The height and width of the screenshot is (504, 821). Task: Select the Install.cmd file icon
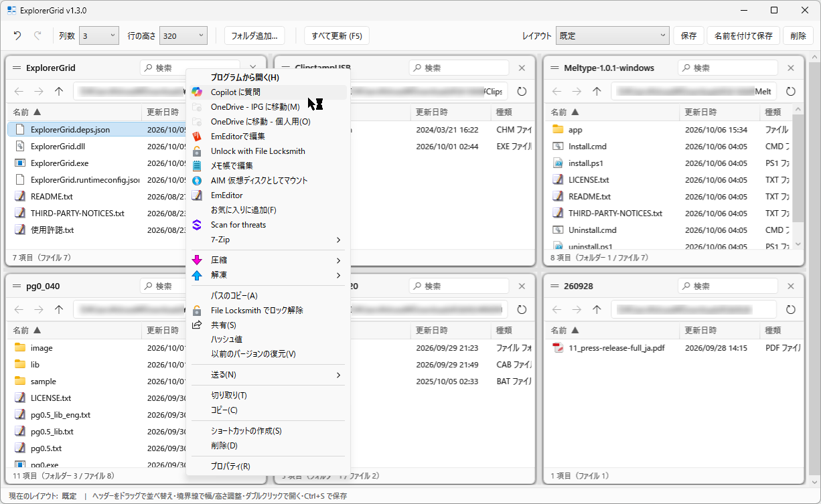point(558,146)
